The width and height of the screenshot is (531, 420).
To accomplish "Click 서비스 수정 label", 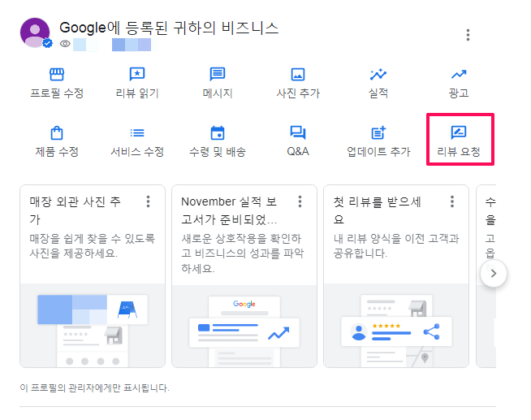I will 137,152.
